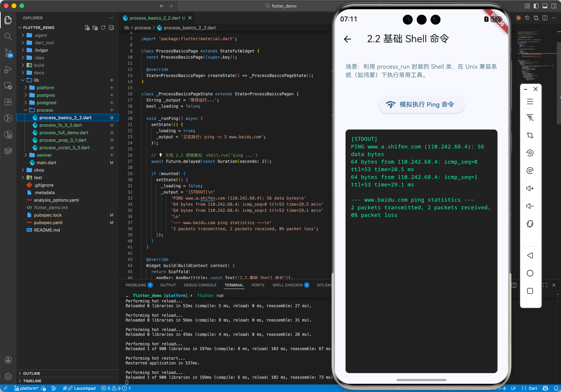Open the Extensions view
Image resolution: width=561 pixels, height=392 pixels.
click(x=8, y=102)
